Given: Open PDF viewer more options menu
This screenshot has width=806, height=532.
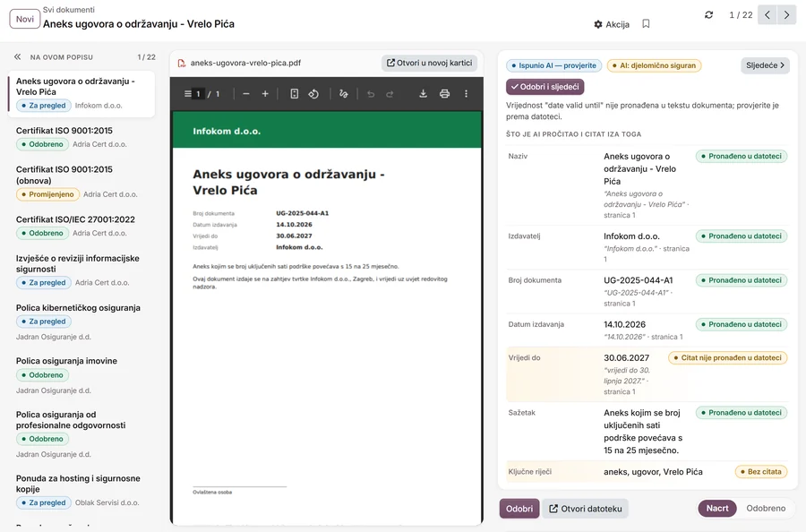Looking at the screenshot, I should [x=467, y=93].
